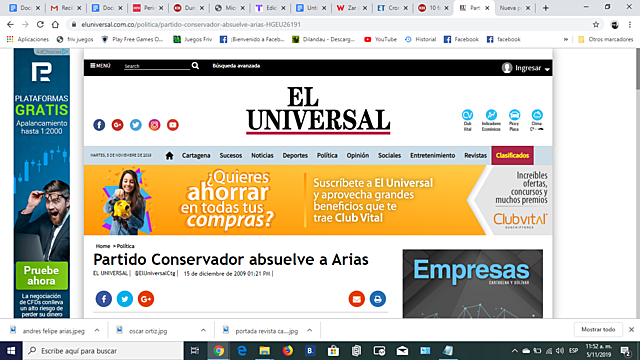Open Otros marcadores folder
Screen dimensions: 640x360
[x=606, y=40]
